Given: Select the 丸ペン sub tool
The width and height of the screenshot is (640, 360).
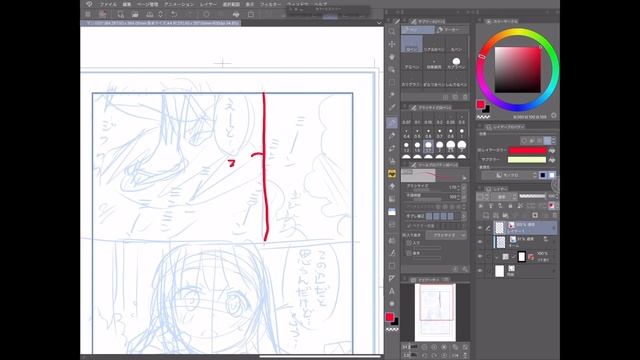Looking at the screenshot, I should point(456,44).
